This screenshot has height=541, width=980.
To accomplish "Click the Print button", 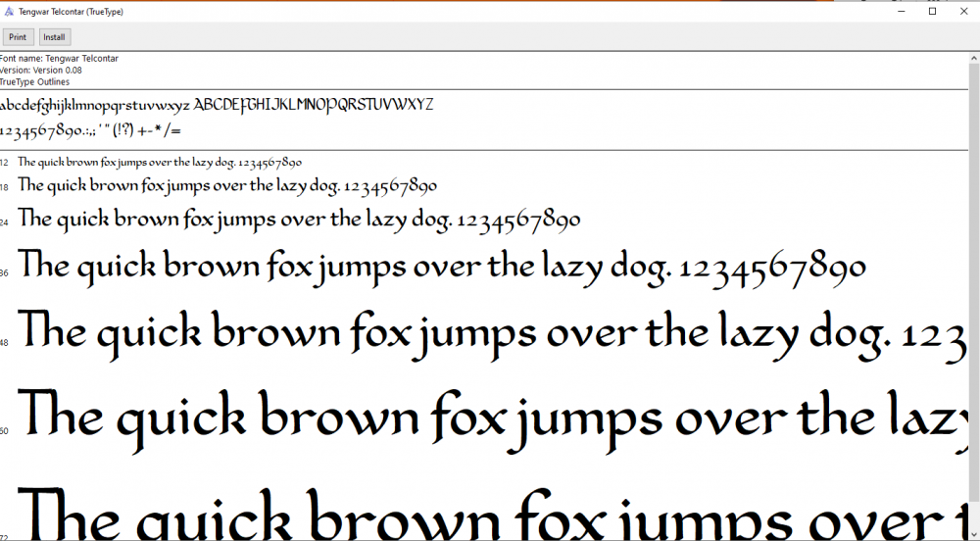I will click(18, 37).
